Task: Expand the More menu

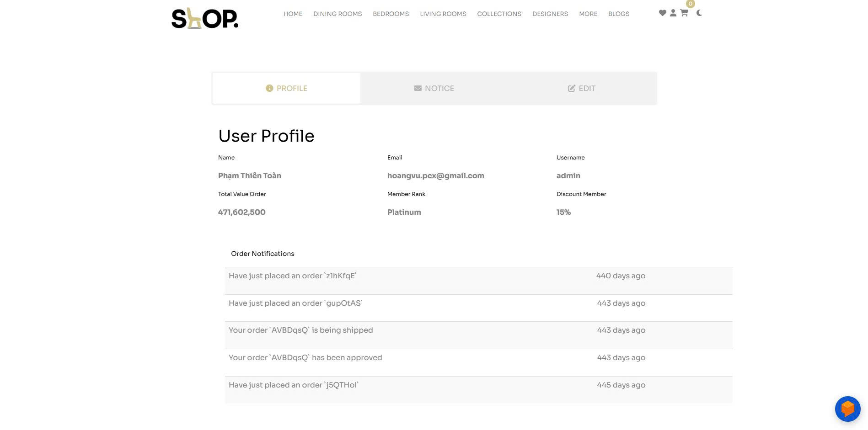Action: [x=588, y=14]
